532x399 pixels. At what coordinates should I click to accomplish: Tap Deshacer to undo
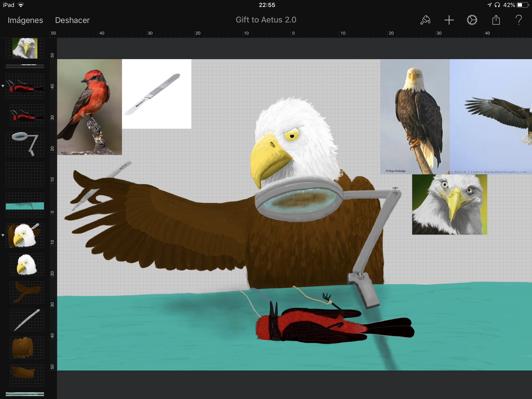pos(72,20)
